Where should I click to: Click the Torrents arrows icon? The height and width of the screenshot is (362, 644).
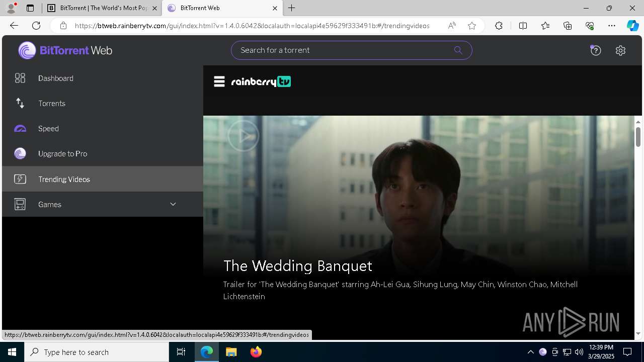coord(20,103)
